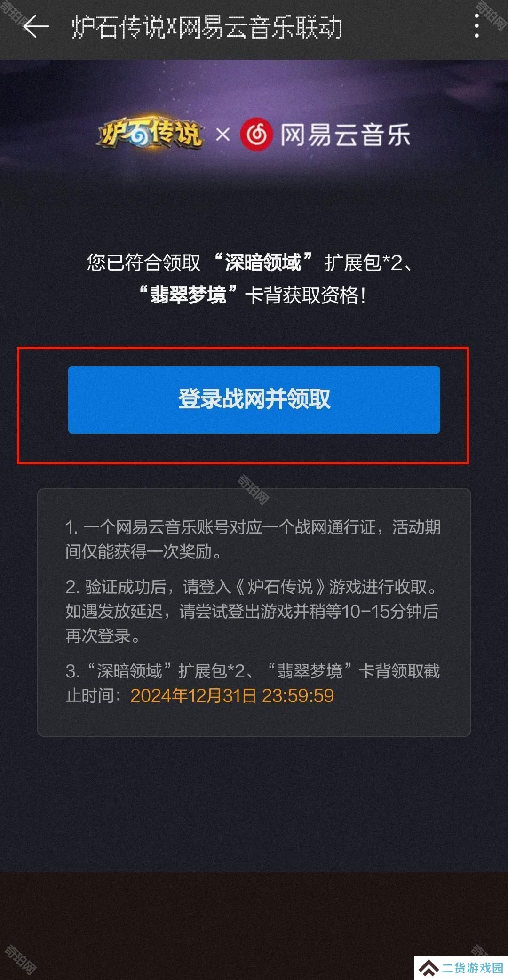Click the bold “深暗领域” pack name
Screen dimensions: 508x980
click(262, 262)
